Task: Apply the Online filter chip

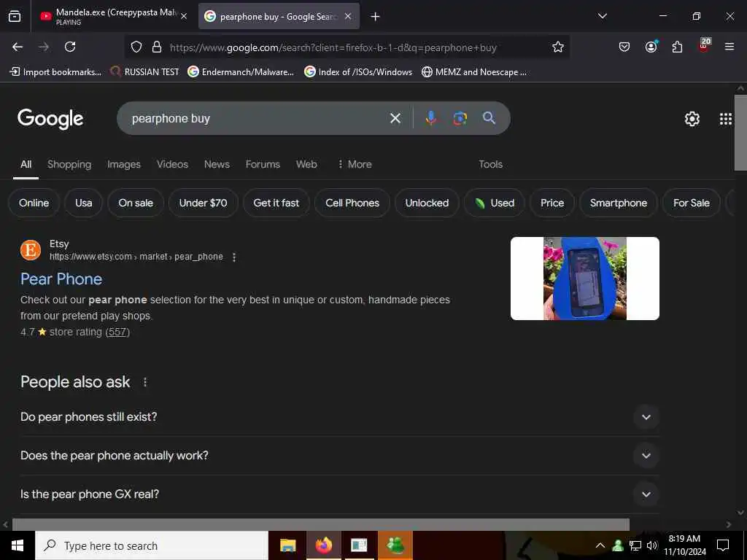Action: click(x=34, y=203)
